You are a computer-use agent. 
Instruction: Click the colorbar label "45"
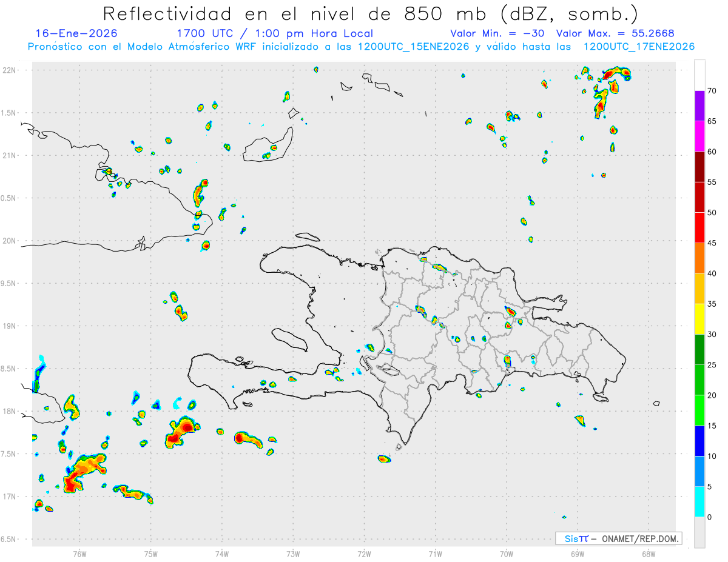tap(712, 243)
